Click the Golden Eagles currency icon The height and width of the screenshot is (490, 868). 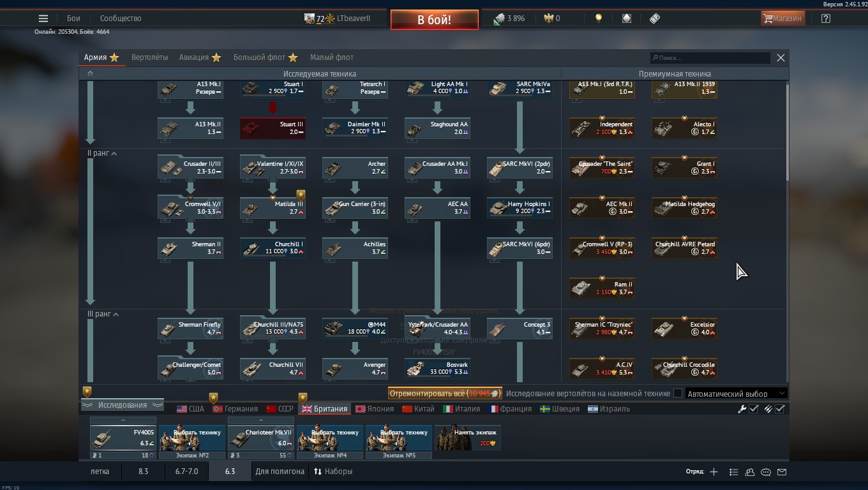(x=548, y=19)
